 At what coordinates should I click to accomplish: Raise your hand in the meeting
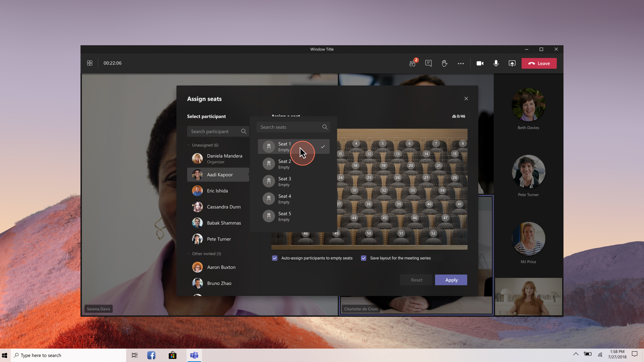(x=444, y=63)
